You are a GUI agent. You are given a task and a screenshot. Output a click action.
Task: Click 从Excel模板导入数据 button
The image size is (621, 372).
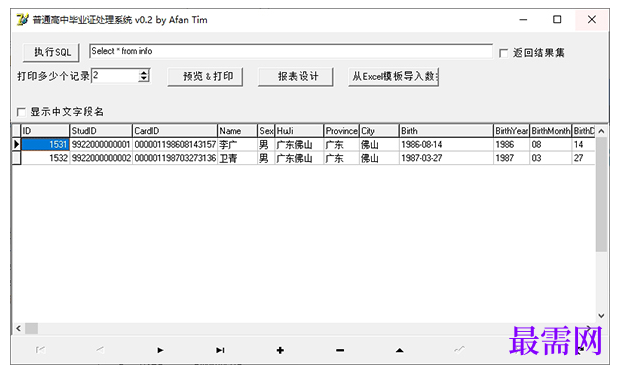click(394, 76)
